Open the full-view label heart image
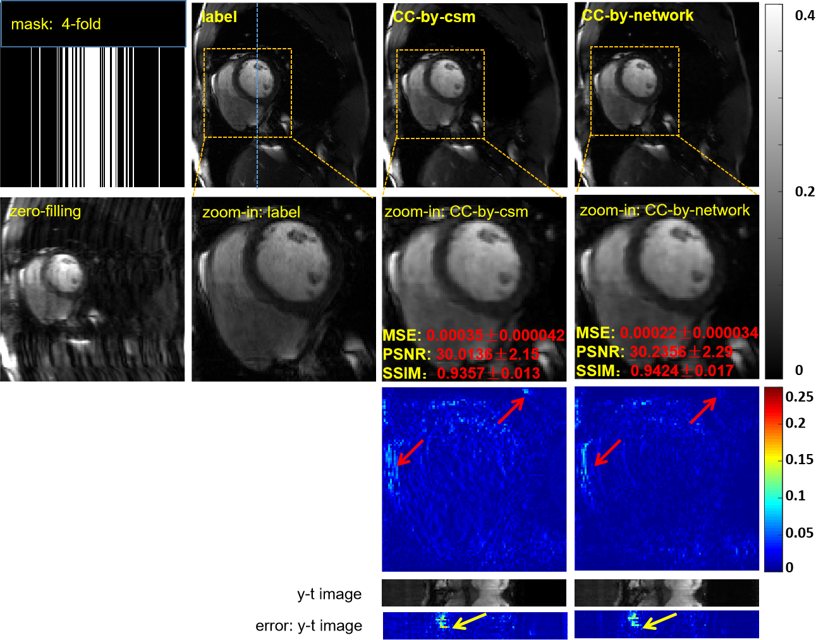The height and width of the screenshot is (640, 840). click(x=284, y=95)
